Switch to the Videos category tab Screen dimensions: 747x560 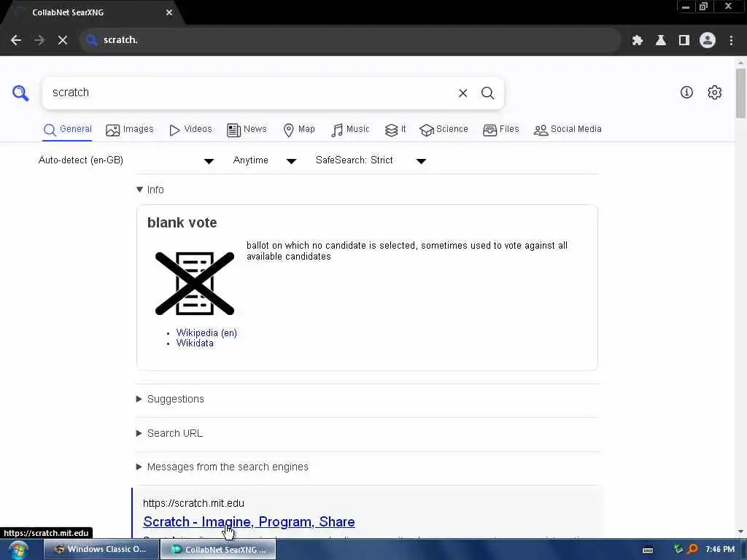pos(190,130)
